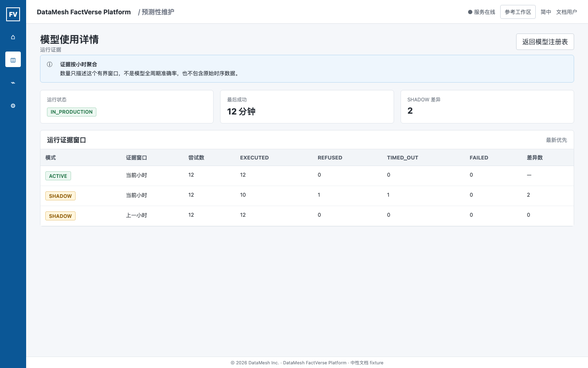The height and width of the screenshot is (368, 588).
Task: Click the ACTIVE mode badge
Action: 58,176
